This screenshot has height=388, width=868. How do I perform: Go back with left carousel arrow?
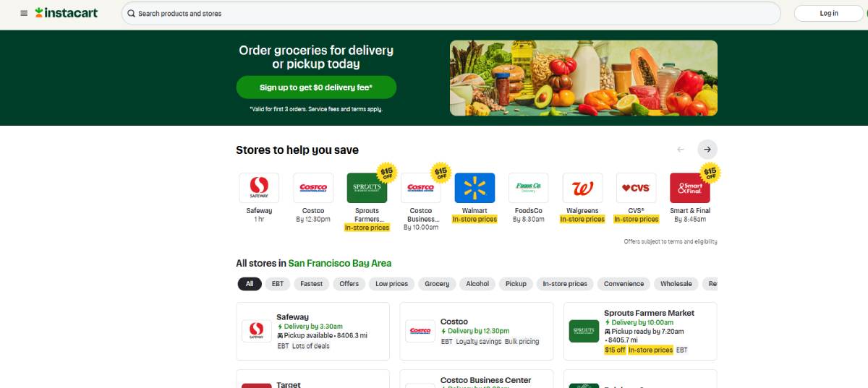(680, 150)
